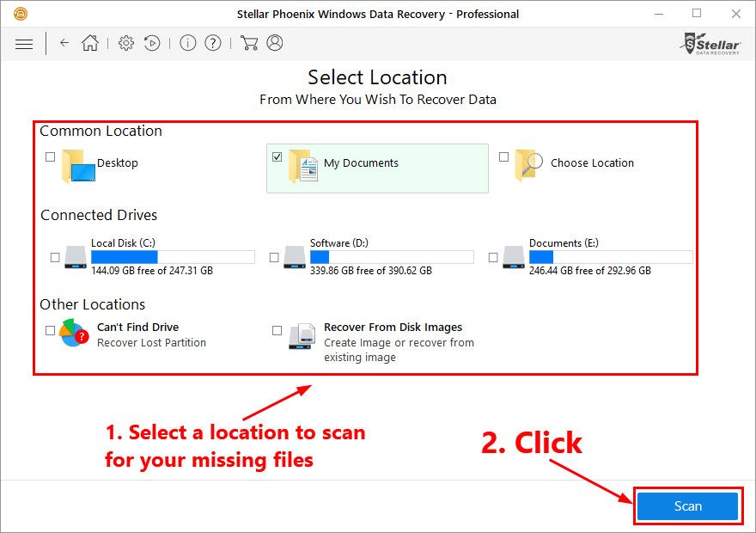Select the Desktop label
This screenshot has width=756, height=533.
click(x=117, y=163)
